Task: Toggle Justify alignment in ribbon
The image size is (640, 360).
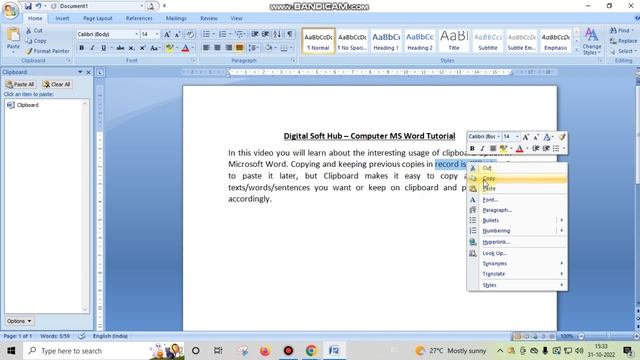Action: [240, 48]
